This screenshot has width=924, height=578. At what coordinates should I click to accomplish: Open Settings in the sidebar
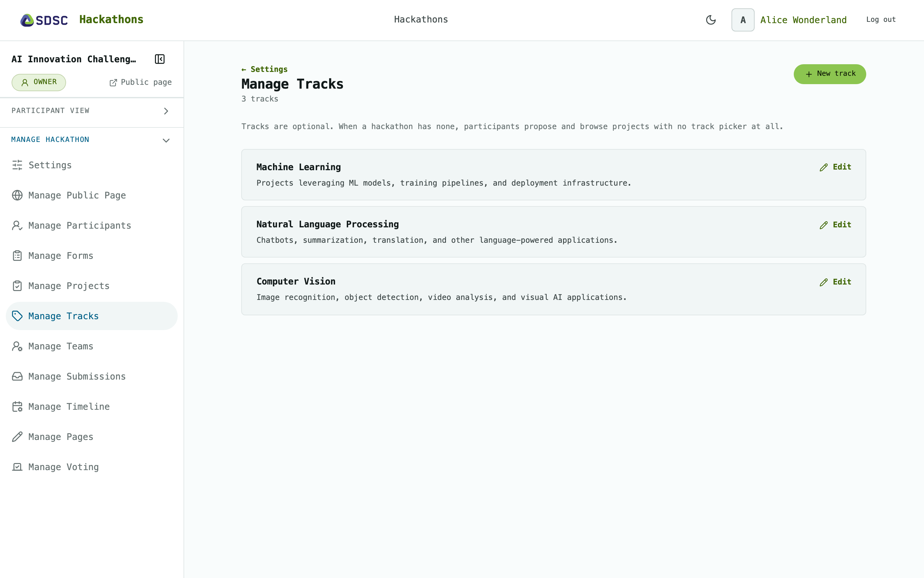[92, 165]
